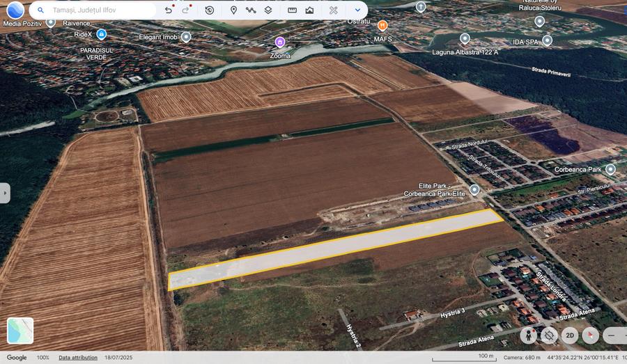Open the Google Earth home logo

pos(15,10)
